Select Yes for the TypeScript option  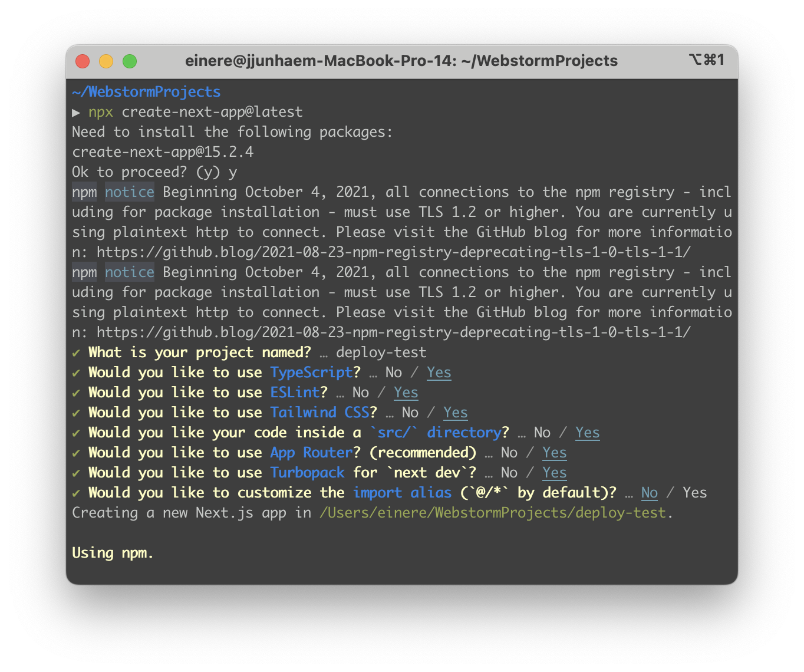point(439,373)
